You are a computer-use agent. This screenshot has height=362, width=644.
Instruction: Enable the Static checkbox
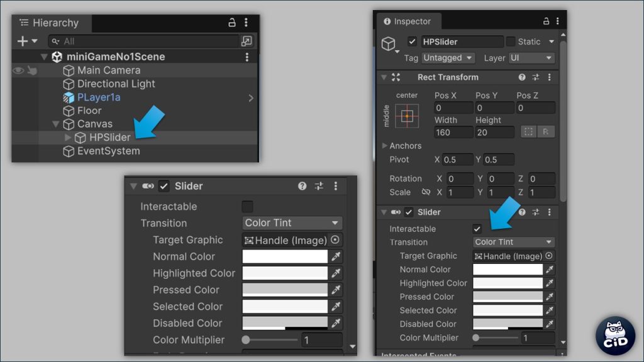click(511, 41)
